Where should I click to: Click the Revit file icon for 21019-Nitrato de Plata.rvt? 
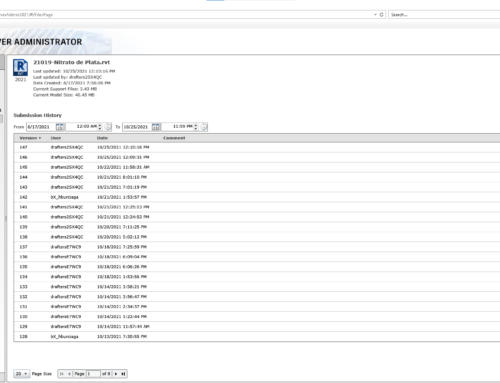click(20, 67)
